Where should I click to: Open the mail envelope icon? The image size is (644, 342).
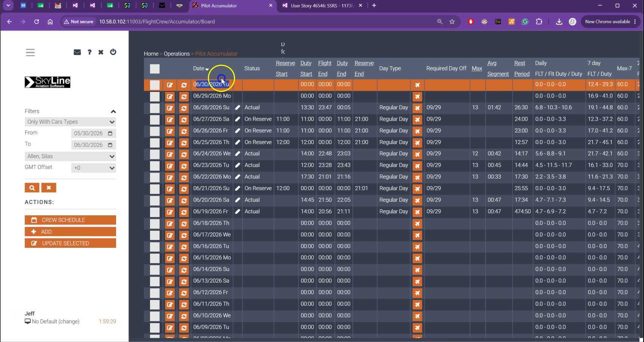pyautogui.click(x=77, y=52)
